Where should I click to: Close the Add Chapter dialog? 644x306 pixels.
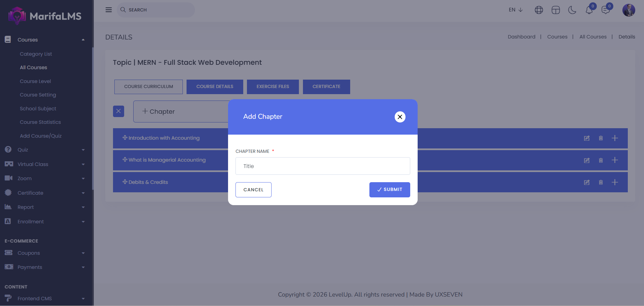click(400, 117)
